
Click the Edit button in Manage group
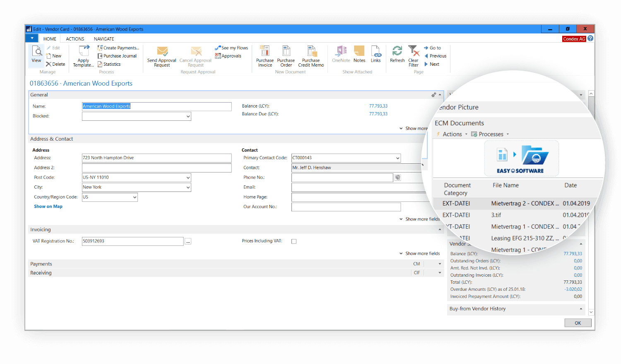(53, 48)
